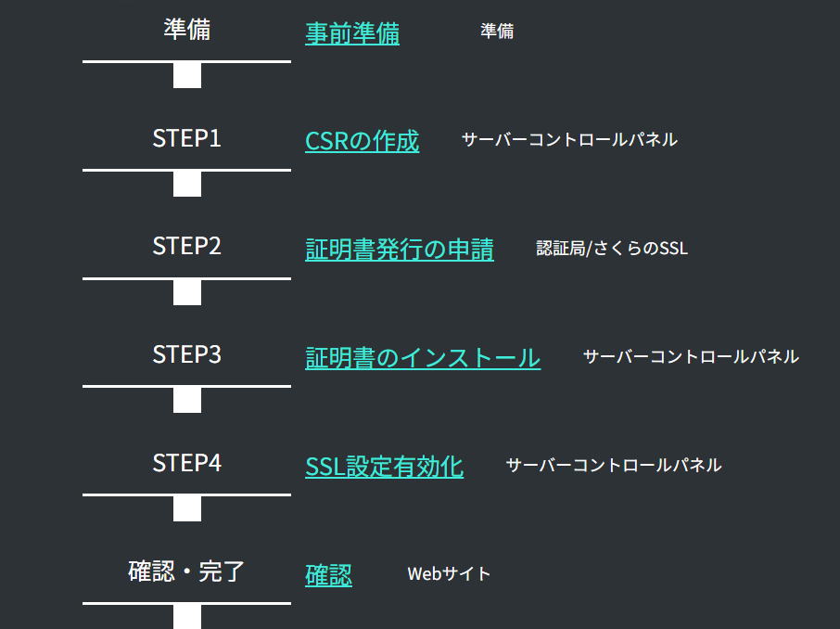Click the 認証局/さくらのSSL description text
840x629 pixels.
pos(612,249)
